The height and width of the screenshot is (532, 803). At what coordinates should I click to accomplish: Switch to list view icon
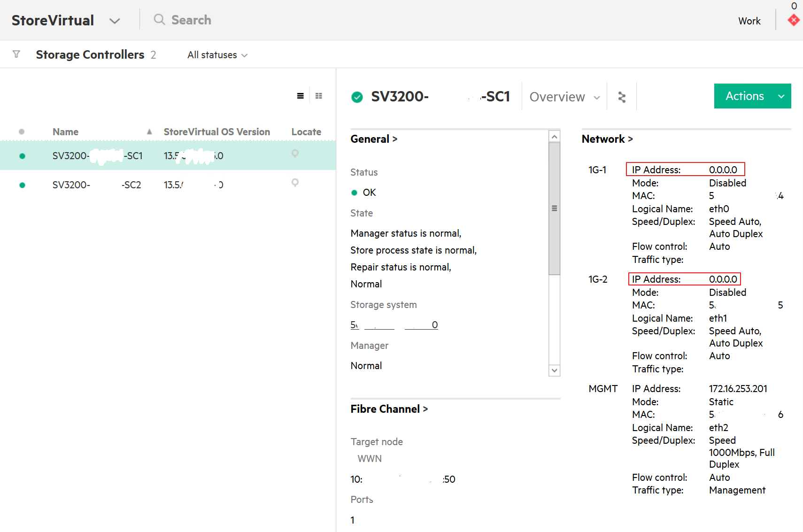301,96
